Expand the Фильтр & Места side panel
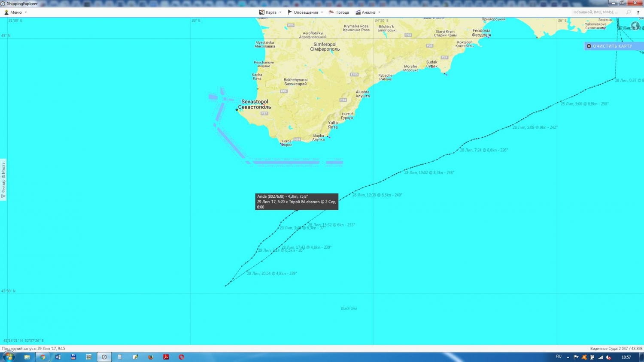This screenshot has width=644, height=362. click(3, 180)
